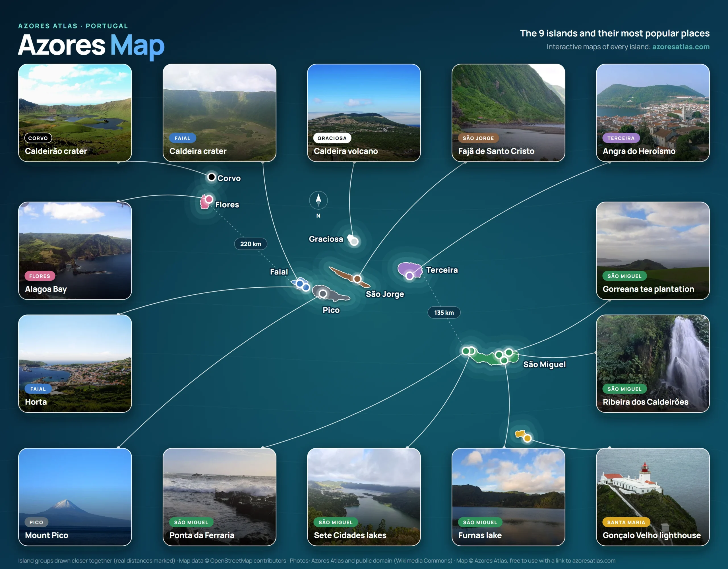Open the Gonçalo Velho lighthouse card
The image size is (728, 569).
[x=653, y=497]
